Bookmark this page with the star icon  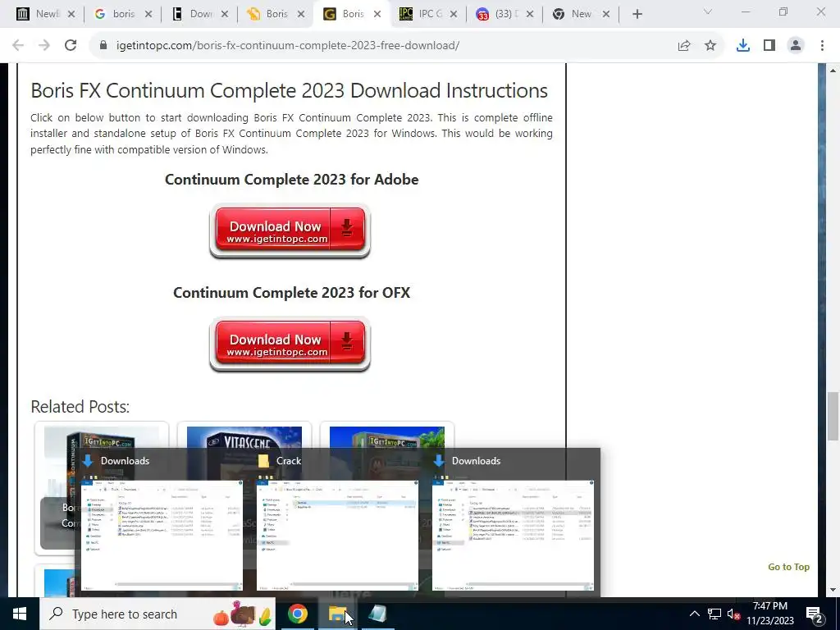(x=710, y=46)
